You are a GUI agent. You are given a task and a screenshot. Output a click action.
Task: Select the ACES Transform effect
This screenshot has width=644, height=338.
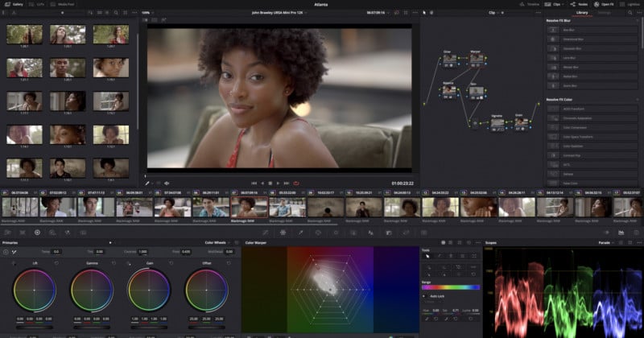[592, 109]
